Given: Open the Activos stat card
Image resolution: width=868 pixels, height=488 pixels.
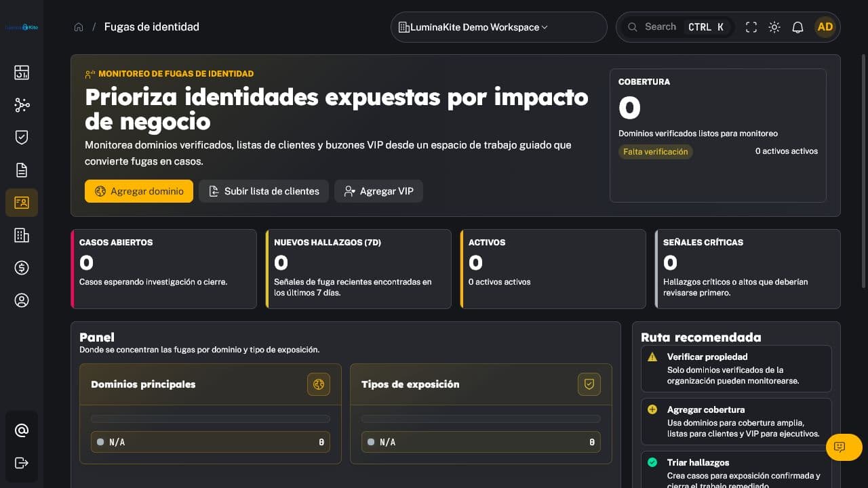Looking at the screenshot, I should click(553, 269).
